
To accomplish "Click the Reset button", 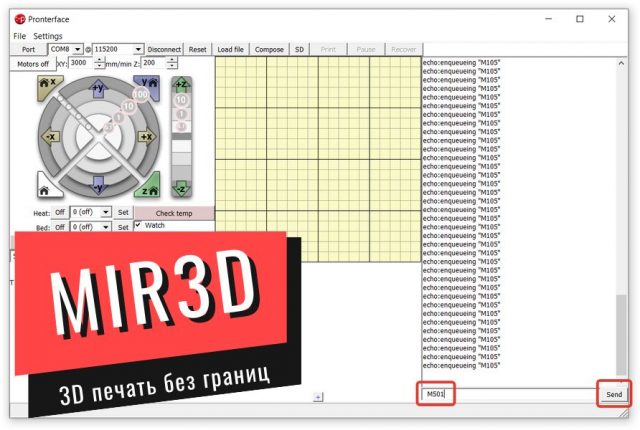I will point(198,49).
